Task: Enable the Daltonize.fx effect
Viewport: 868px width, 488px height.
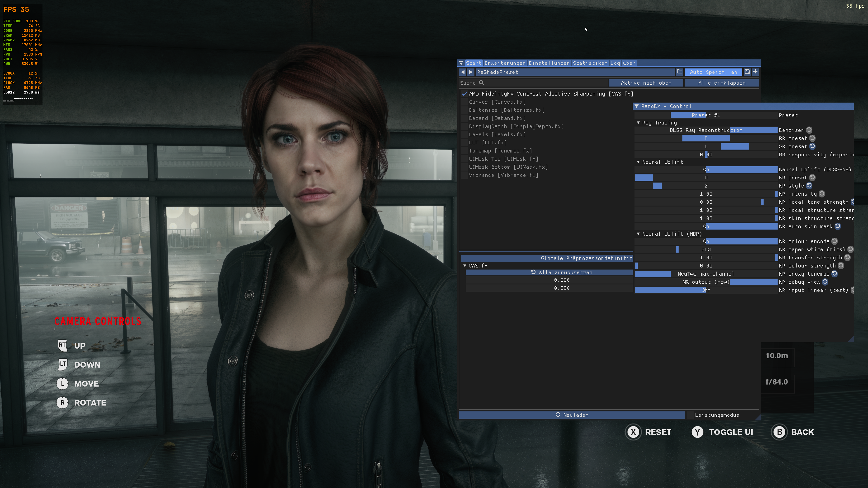Action: tap(464, 110)
